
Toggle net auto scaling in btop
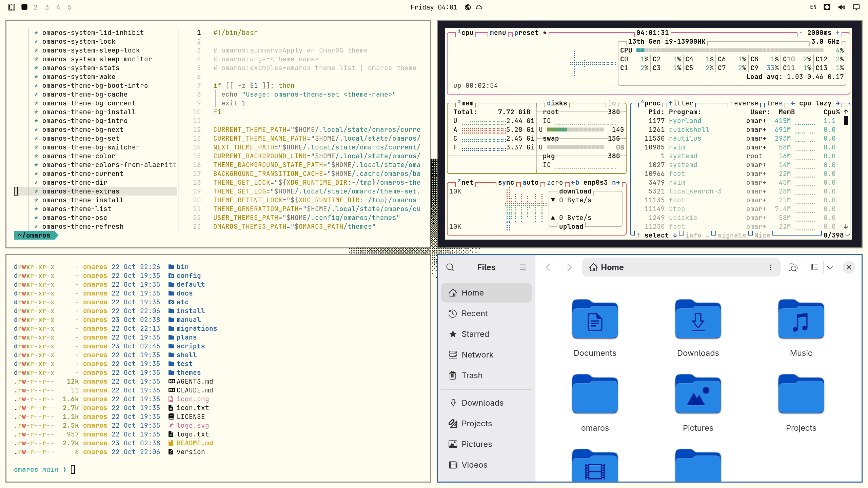[530, 182]
